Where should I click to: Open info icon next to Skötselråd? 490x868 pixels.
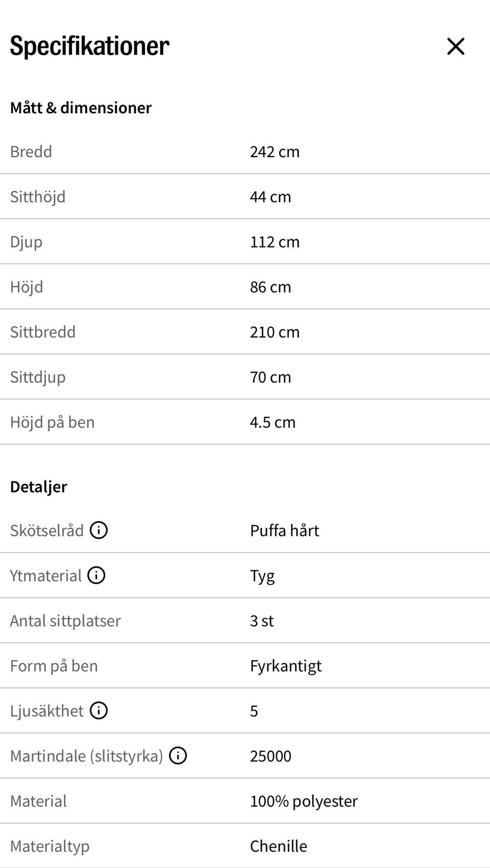click(x=99, y=530)
